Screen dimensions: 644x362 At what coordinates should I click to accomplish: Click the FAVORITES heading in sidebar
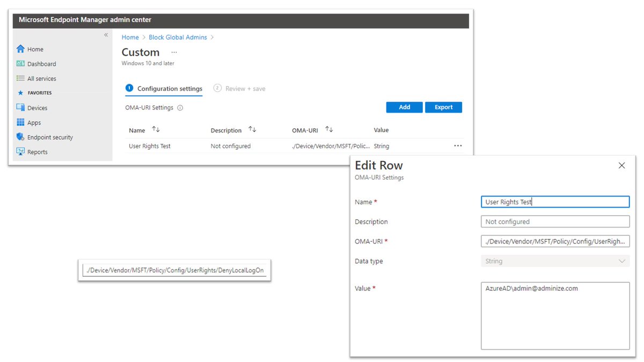[40, 93]
